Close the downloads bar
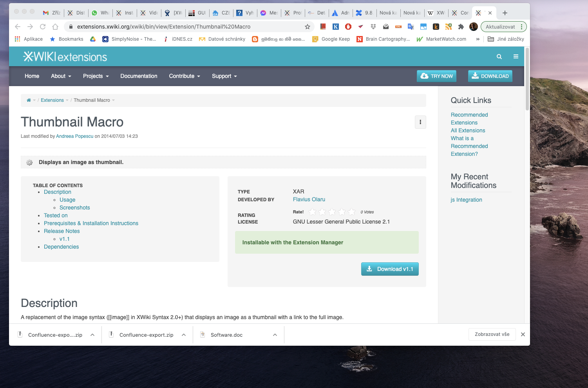This screenshot has width=588, height=388. [x=523, y=334]
